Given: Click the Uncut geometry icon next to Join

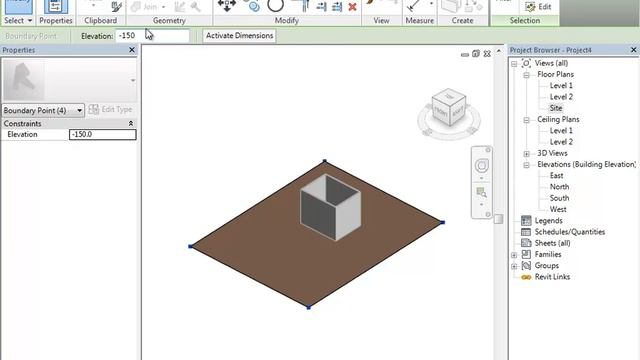Looking at the screenshot, I should (179, 7).
